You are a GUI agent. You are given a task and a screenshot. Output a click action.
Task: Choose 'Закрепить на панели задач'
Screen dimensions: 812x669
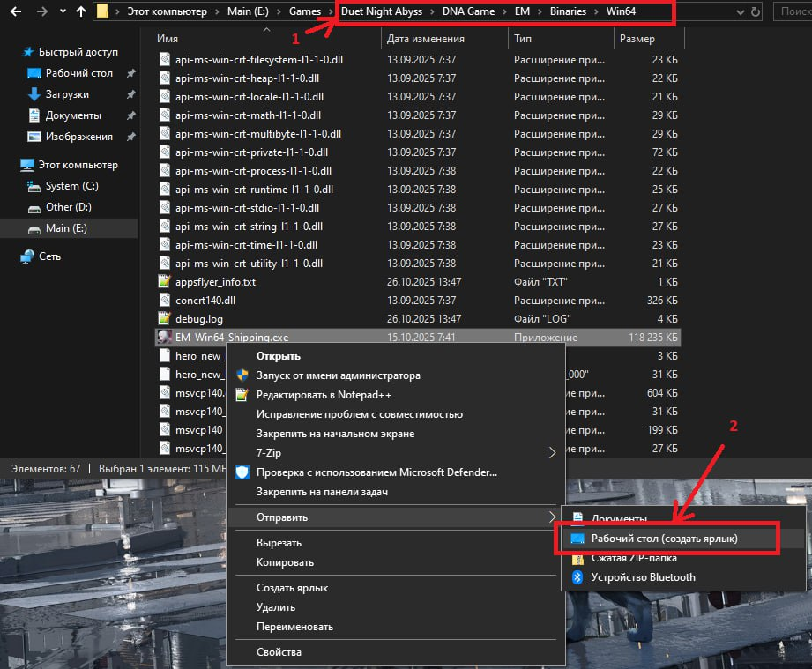pos(396,492)
